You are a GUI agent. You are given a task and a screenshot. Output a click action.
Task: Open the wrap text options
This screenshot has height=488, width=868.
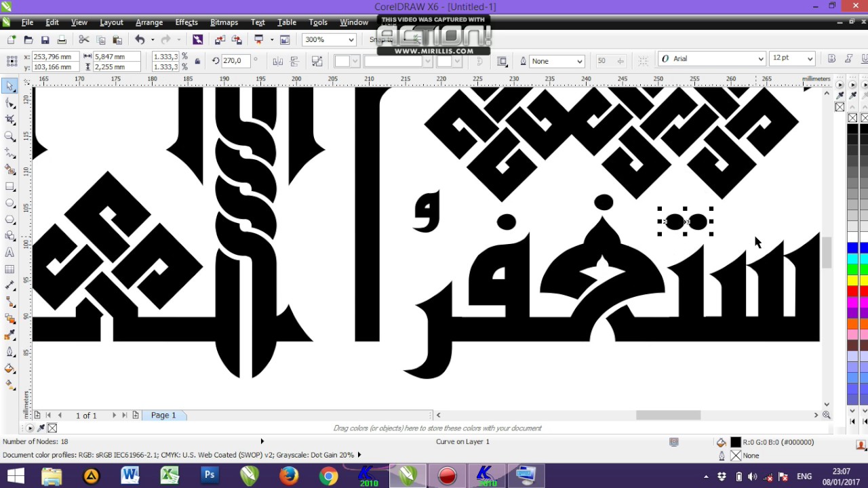click(x=502, y=61)
